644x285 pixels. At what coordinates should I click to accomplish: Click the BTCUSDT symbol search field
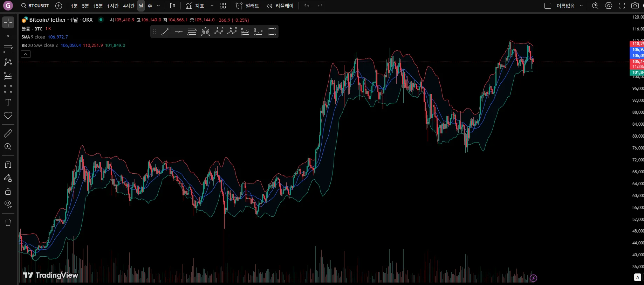coord(35,6)
